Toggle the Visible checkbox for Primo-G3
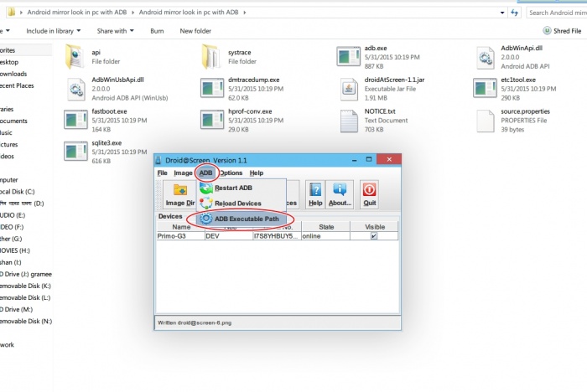This screenshot has width=587, height=392. 374,236
